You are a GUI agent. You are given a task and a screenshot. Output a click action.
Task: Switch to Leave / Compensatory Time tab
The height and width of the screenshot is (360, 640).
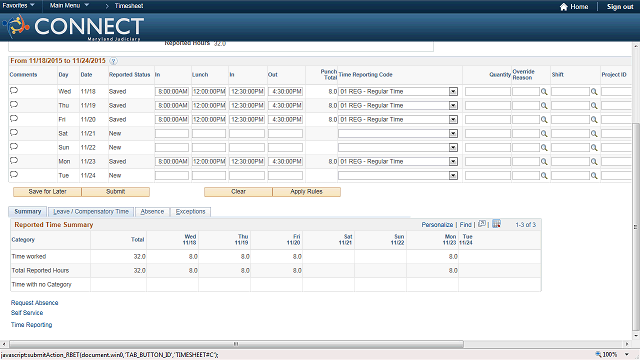pos(91,211)
